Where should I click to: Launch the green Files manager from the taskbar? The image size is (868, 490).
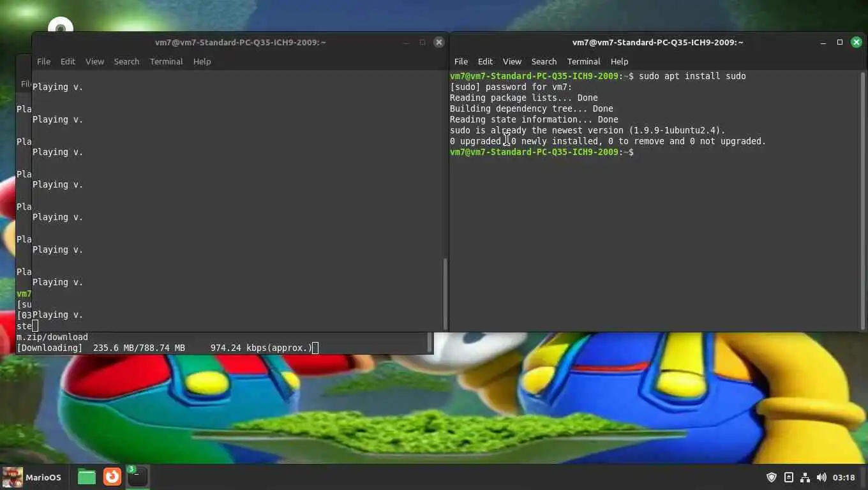(x=87, y=477)
